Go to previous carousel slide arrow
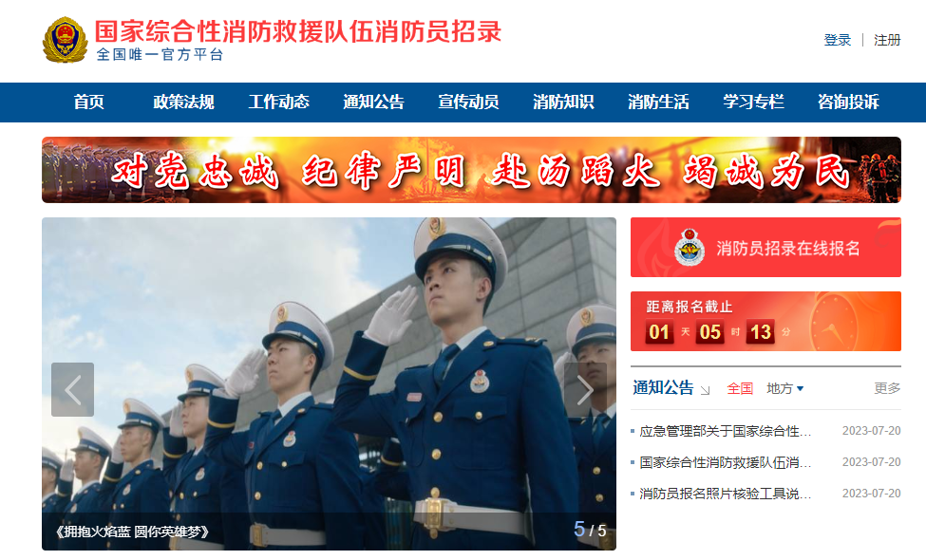This screenshot has height=560, width=926. [x=72, y=389]
